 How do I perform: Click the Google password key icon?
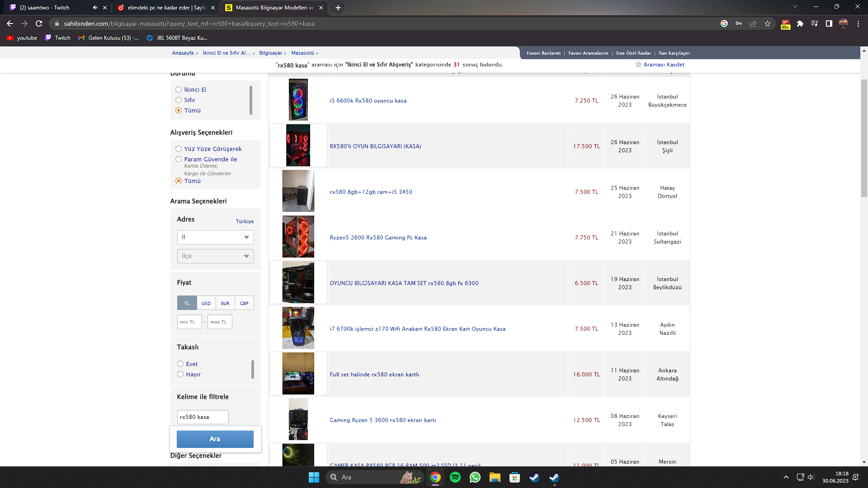coord(739,23)
